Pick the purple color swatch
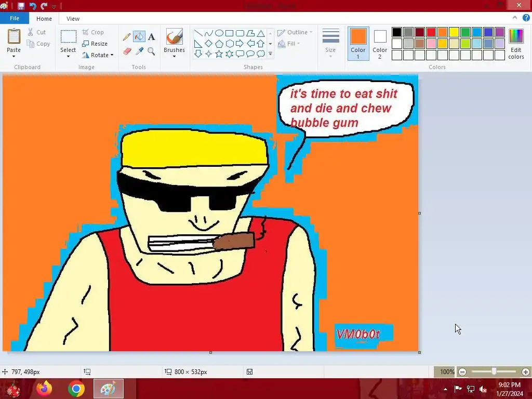 [500, 32]
